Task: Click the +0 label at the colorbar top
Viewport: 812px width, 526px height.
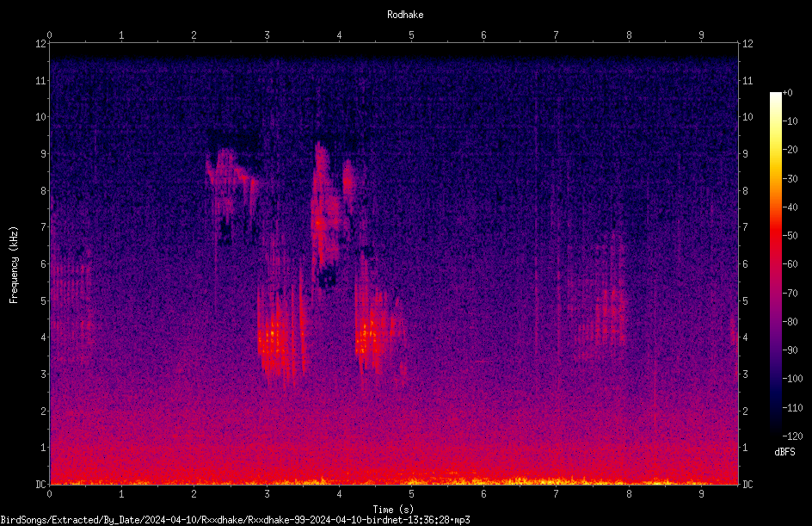Action: click(x=787, y=93)
